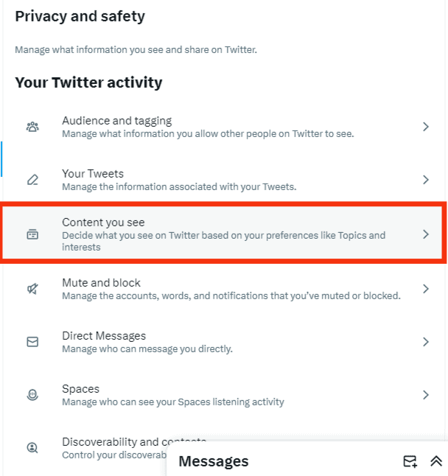
Task: Compose a new message from Messages bar
Action: 410,461
